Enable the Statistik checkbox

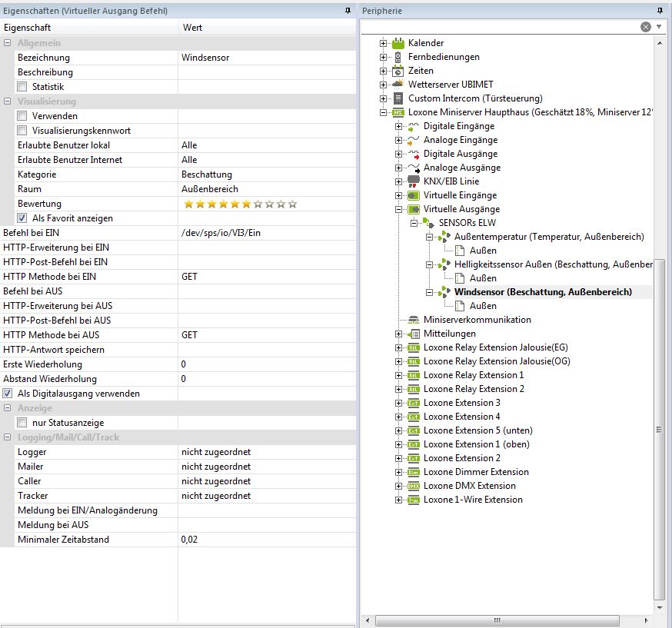coord(22,87)
